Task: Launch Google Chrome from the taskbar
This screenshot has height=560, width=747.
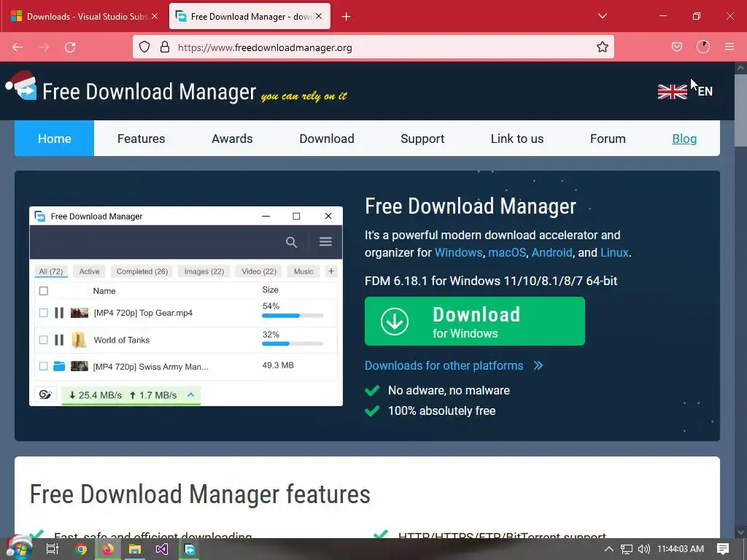Action: coord(81,549)
